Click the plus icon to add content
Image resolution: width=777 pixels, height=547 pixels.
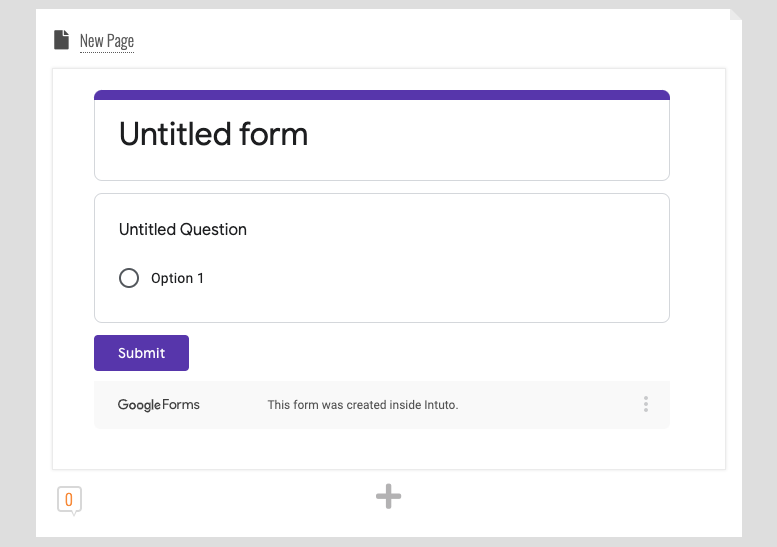388,496
